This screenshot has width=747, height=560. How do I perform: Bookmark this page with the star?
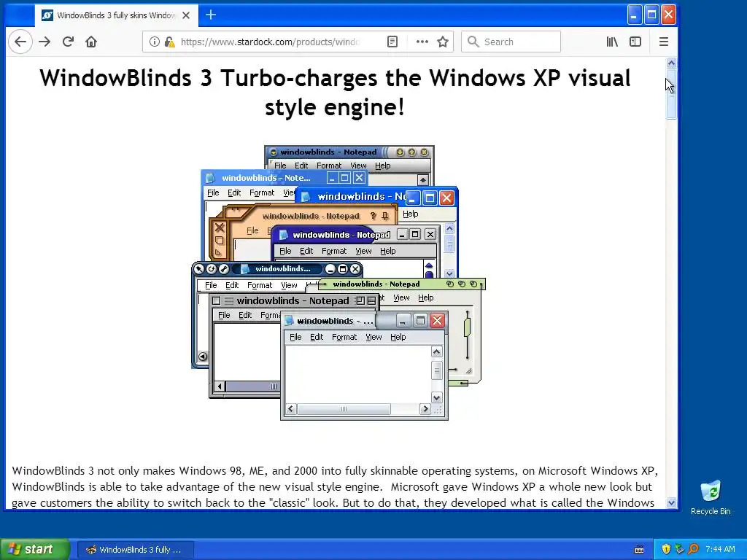tap(443, 42)
